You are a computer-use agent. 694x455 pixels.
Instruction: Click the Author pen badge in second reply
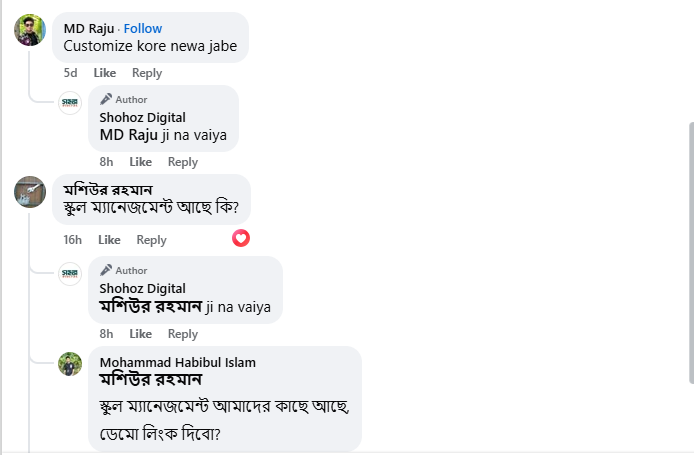tap(106, 270)
